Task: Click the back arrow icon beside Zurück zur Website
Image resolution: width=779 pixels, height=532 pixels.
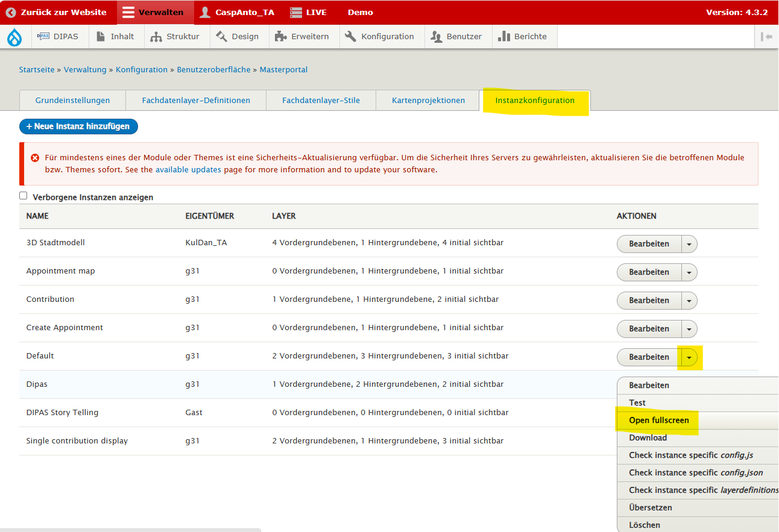Action: pos(10,12)
